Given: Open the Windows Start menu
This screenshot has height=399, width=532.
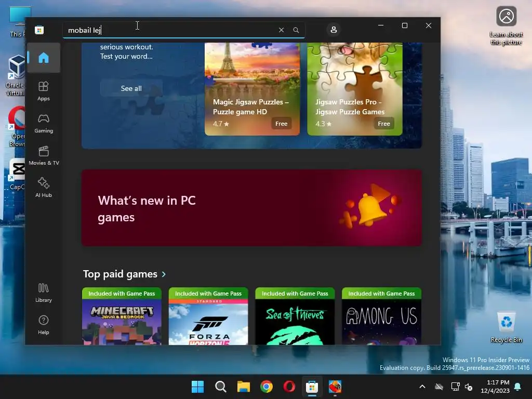Looking at the screenshot, I should click(x=197, y=387).
